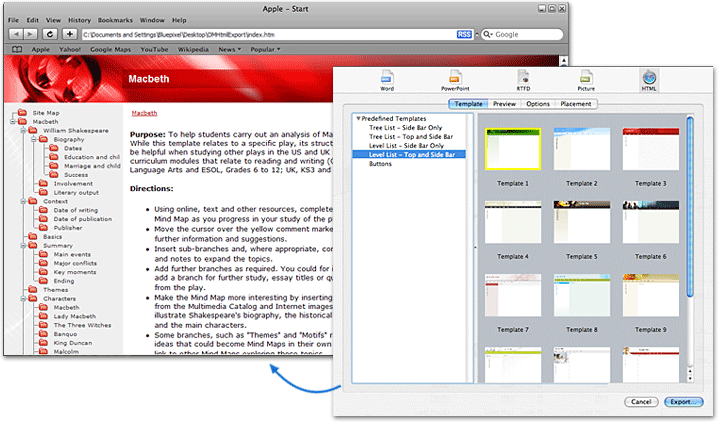Click the Themes folder icon
The width and height of the screenshot is (721, 424).
(33, 289)
